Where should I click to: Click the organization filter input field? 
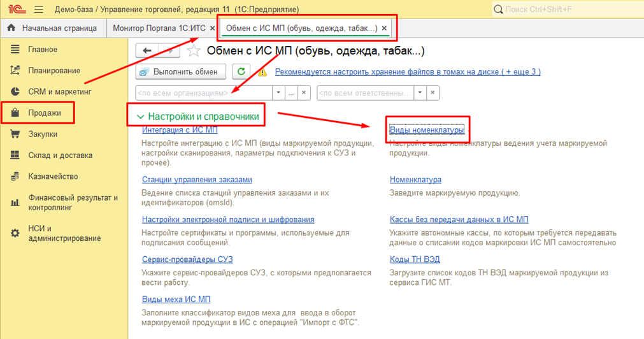[x=204, y=93]
